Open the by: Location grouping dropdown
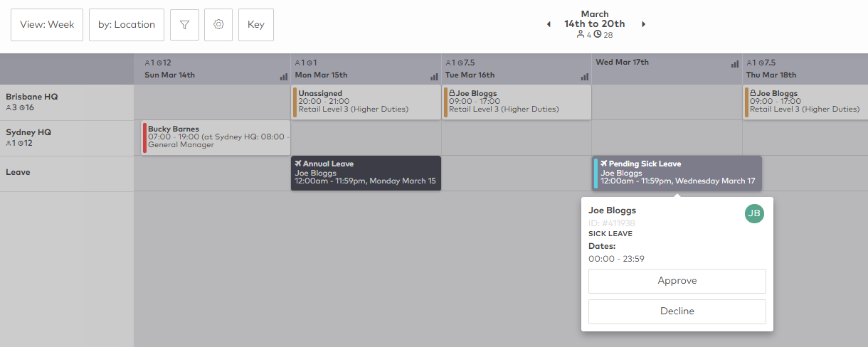Viewport: 868px width, 347px height. coord(127,25)
